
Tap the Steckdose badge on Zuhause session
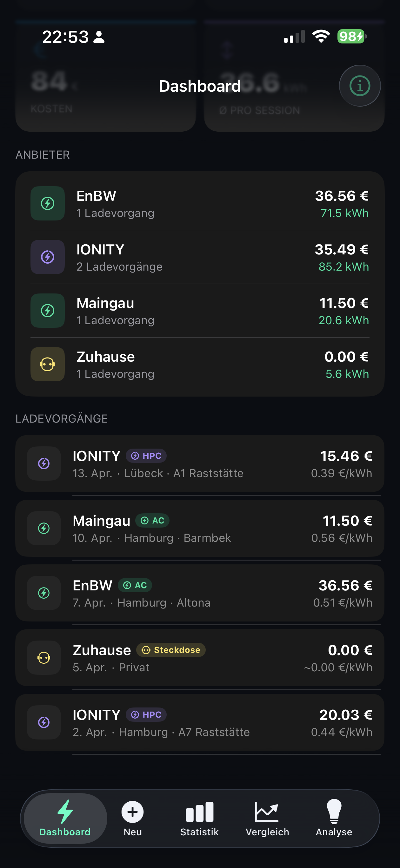click(171, 650)
